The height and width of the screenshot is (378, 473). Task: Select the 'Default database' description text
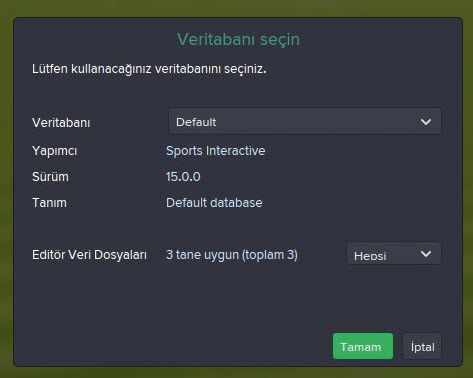point(214,203)
